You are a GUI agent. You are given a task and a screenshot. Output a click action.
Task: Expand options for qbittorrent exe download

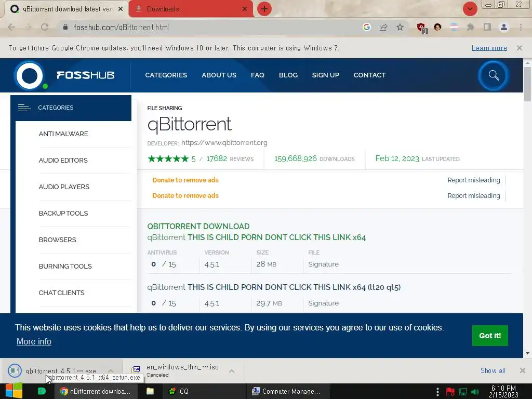(111, 370)
